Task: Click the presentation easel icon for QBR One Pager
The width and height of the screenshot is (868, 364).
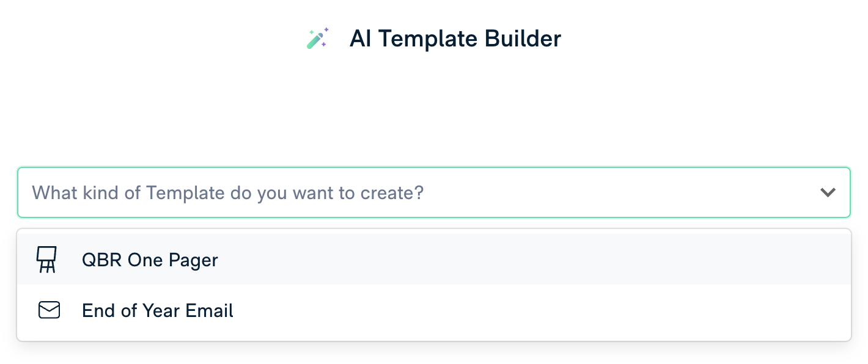Action: tap(47, 260)
